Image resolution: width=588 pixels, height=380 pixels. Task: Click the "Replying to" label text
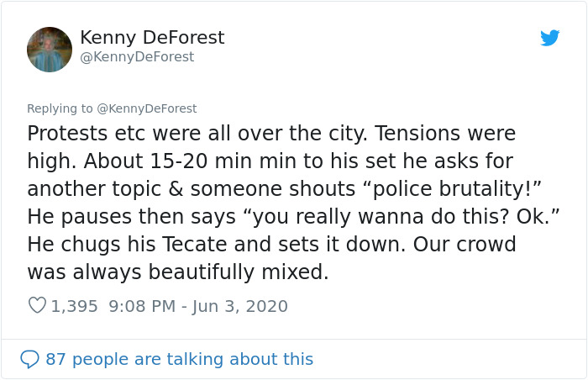click(x=60, y=108)
